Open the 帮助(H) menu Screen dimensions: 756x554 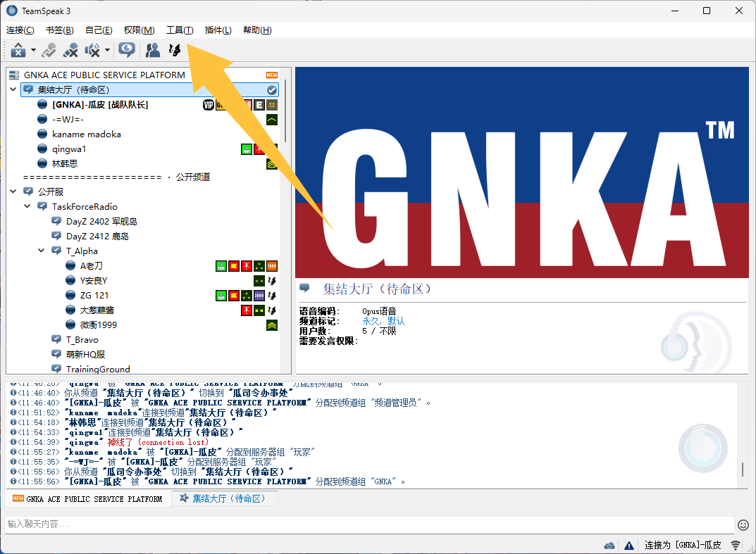[x=257, y=30]
